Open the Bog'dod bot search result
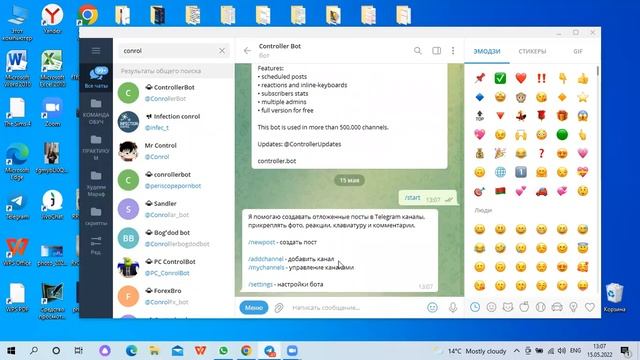 pyautogui.click(x=174, y=238)
